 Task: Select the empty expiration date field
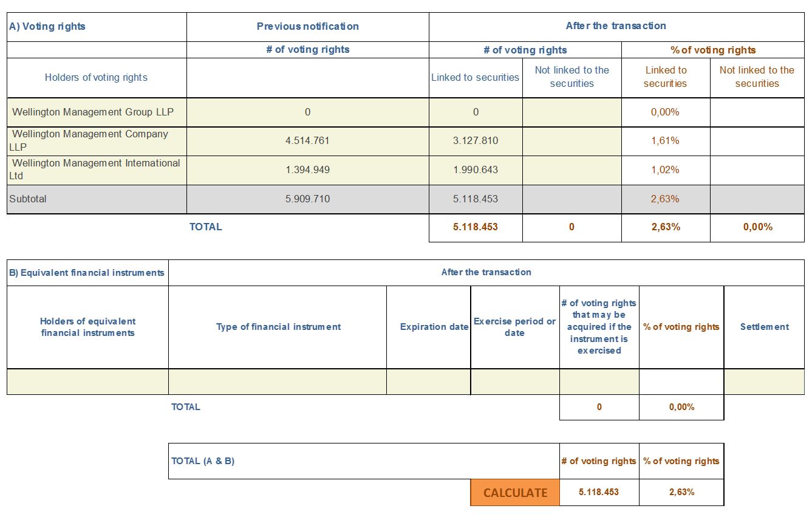pos(429,382)
